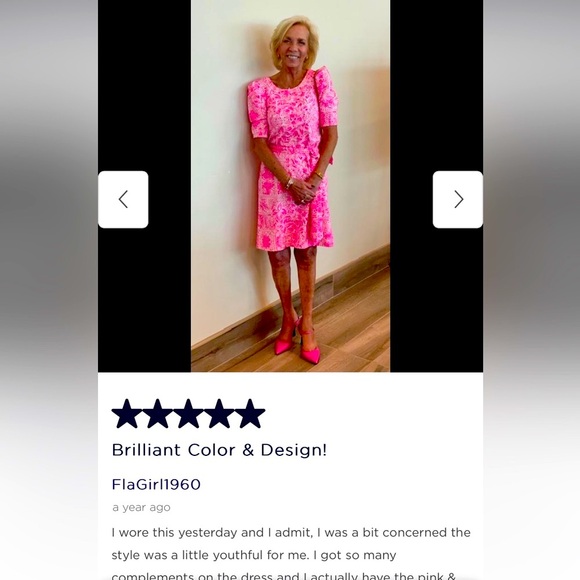Click the partially visible 'complements on the dress' line
The image size is (580, 580).
[284, 576]
